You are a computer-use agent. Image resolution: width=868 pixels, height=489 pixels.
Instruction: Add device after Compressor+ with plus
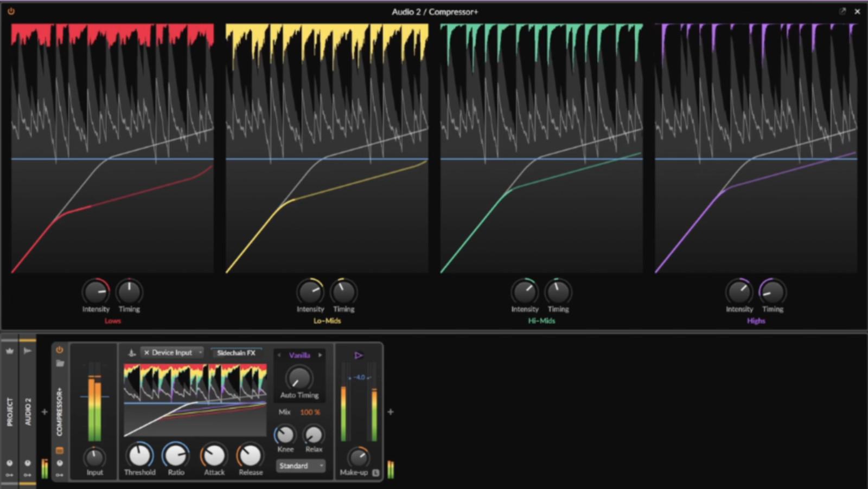click(391, 412)
